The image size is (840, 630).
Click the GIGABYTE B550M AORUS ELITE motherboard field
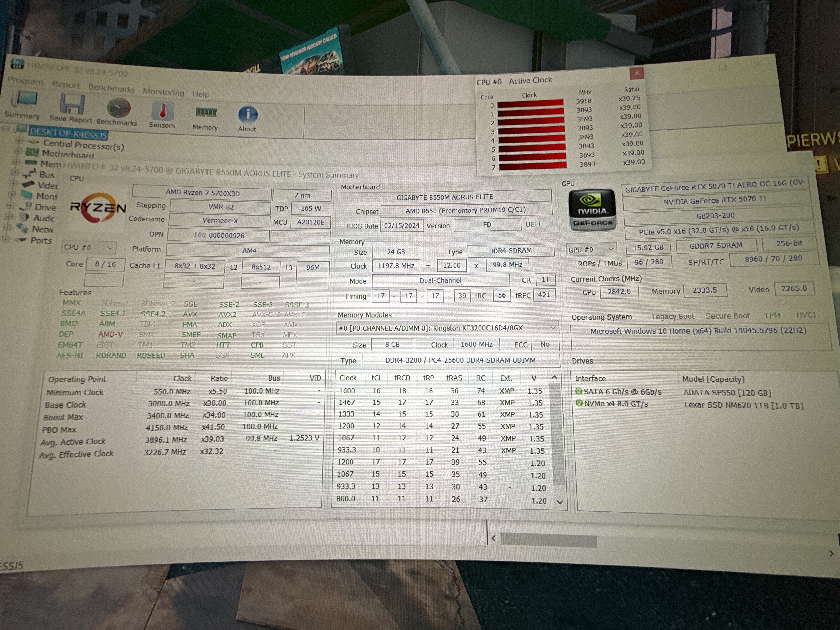pos(445,197)
